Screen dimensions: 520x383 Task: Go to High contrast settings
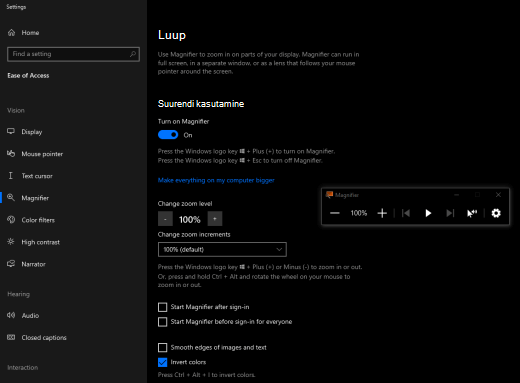(40, 242)
